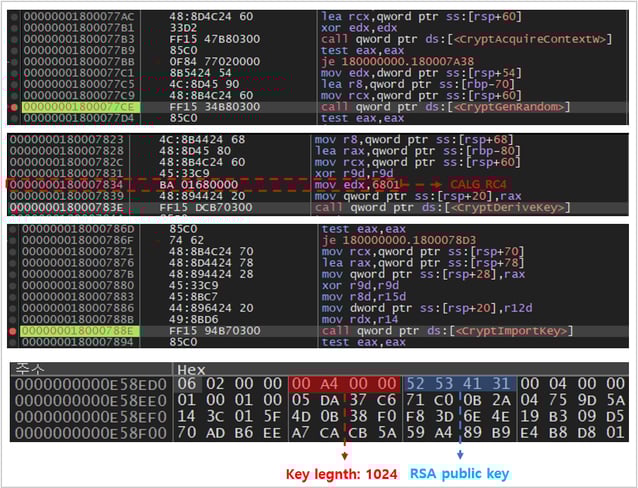Toggle breakpoint dot at address 00000001800077BB

click(14, 62)
